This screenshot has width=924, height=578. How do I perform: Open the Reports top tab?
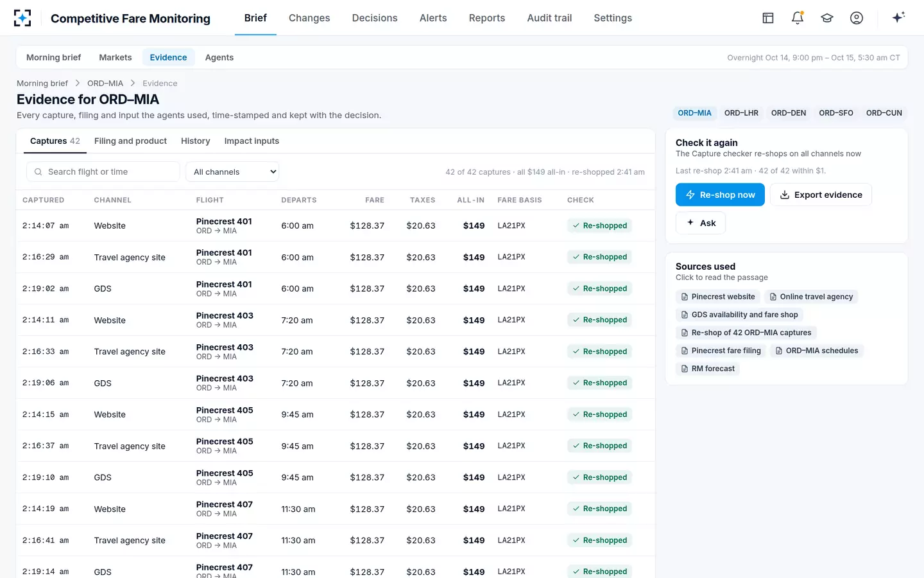point(487,18)
